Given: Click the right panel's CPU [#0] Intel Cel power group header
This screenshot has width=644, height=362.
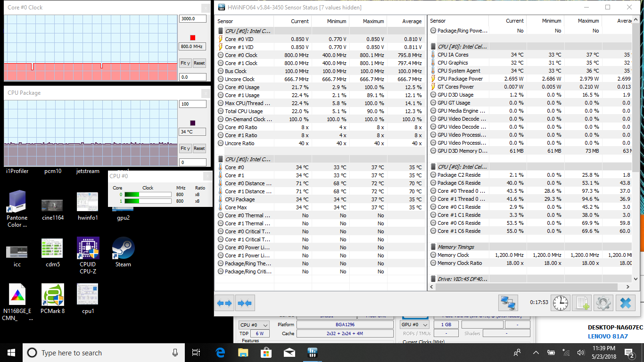Looking at the screenshot, I should (530, 46).
